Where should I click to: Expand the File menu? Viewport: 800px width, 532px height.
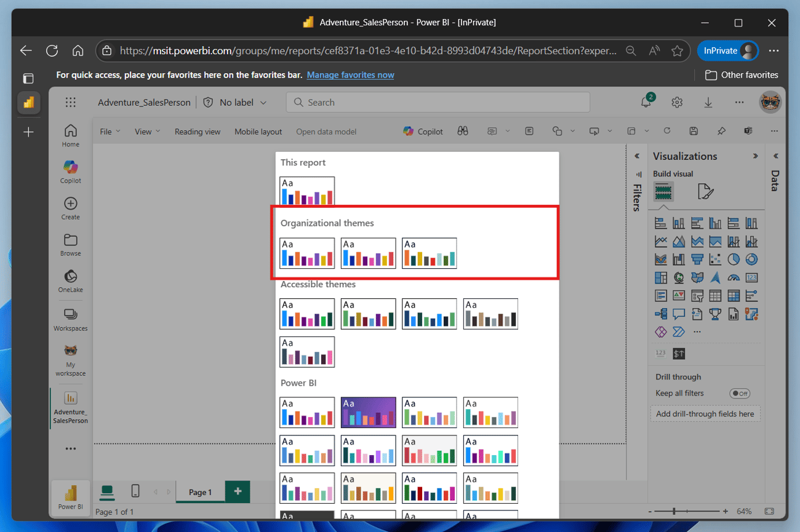110,132
